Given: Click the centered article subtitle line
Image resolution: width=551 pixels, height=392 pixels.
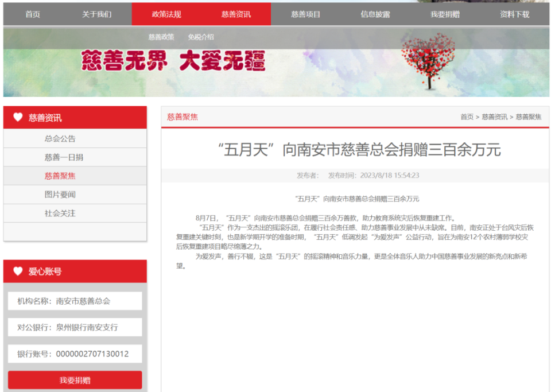Looking at the screenshot, I should pos(357,199).
